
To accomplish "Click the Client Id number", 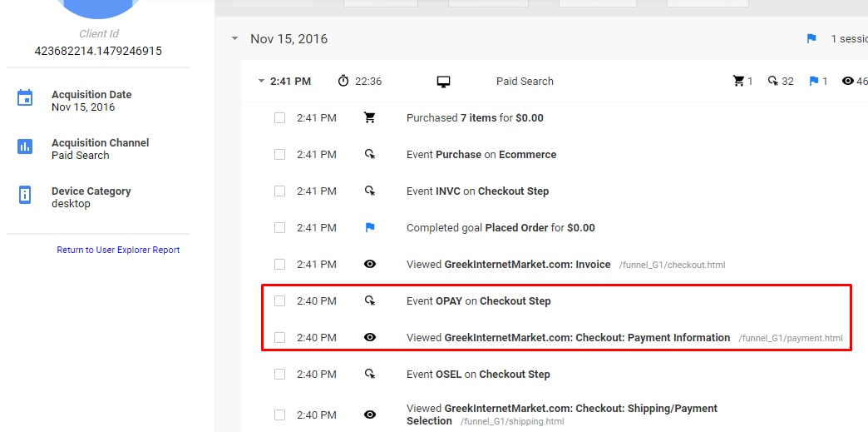I will pyautogui.click(x=98, y=51).
